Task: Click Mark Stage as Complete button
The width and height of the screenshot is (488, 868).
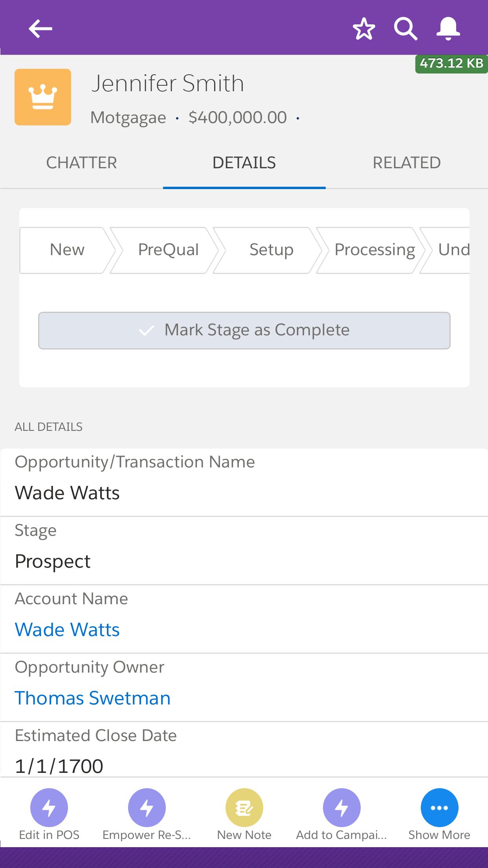Action: [244, 331]
